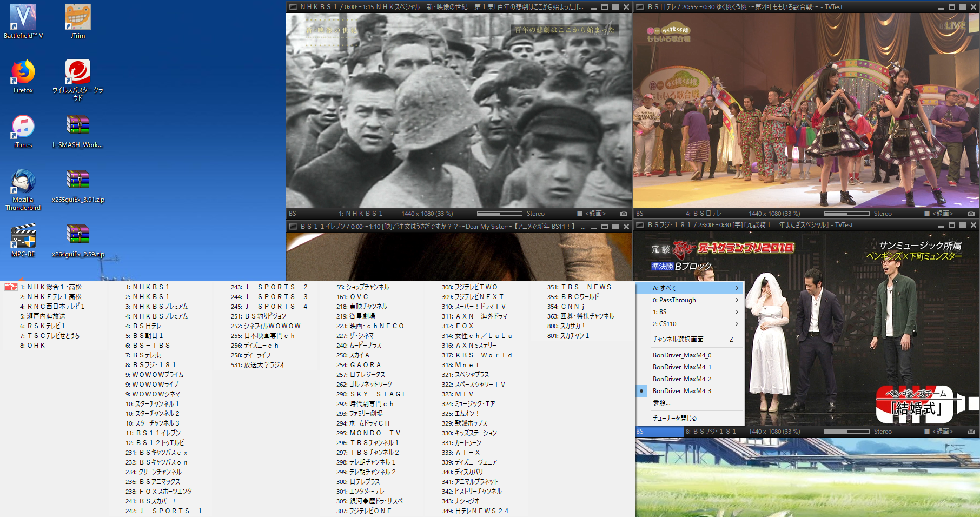
Task: Click capture camera icon in NHK BS1 status bar
Action: coord(624,214)
